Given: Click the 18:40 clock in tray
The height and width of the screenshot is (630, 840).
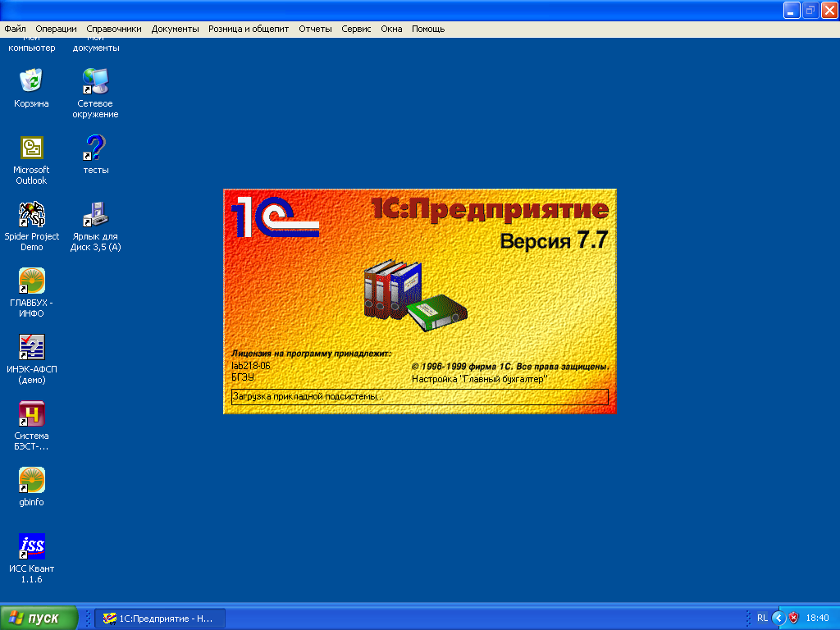Looking at the screenshot, I should pyautogui.click(x=818, y=619).
